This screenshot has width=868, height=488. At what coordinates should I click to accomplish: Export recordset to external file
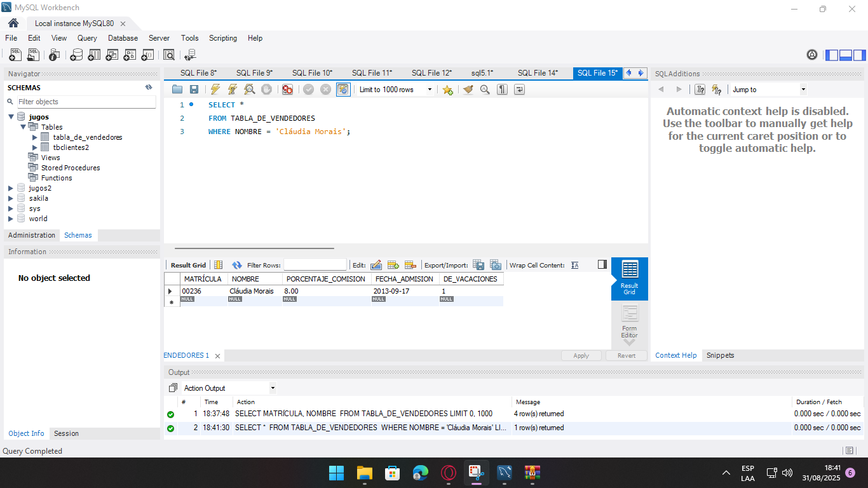(478, 265)
